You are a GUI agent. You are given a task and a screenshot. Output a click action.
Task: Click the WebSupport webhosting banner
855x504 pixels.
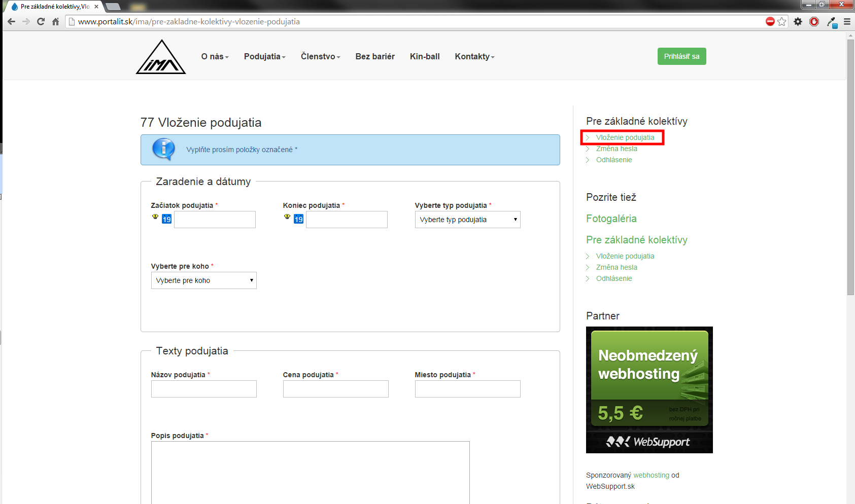tap(649, 390)
